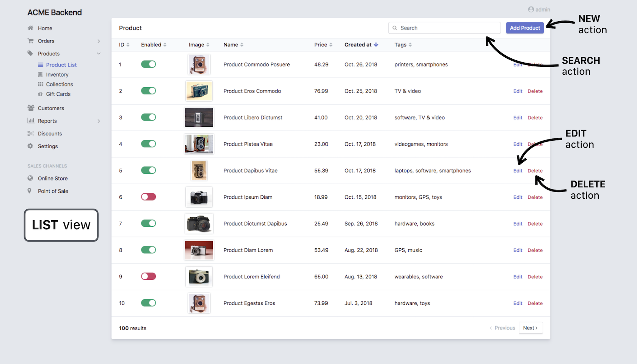Open Gift Cards in the Products submenu
Image resolution: width=637 pixels, height=364 pixels.
pyautogui.click(x=58, y=94)
